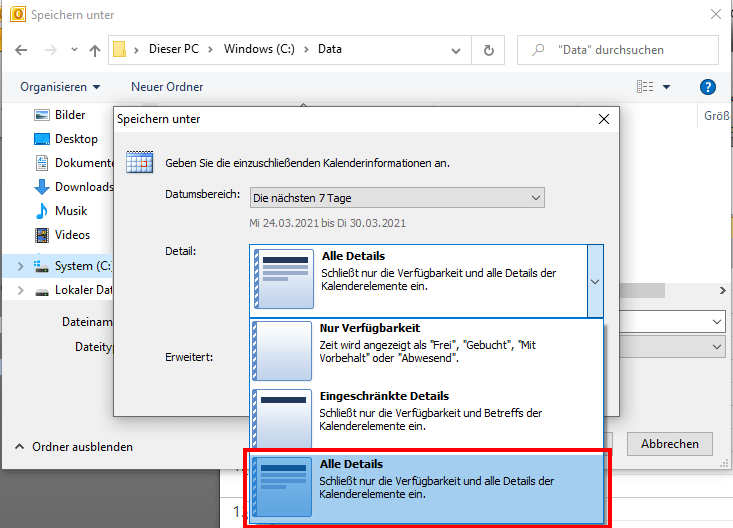This screenshot has height=528, width=733.
Task: Expand the Lokaler Datenträger tree node
Action: (x=21, y=290)
